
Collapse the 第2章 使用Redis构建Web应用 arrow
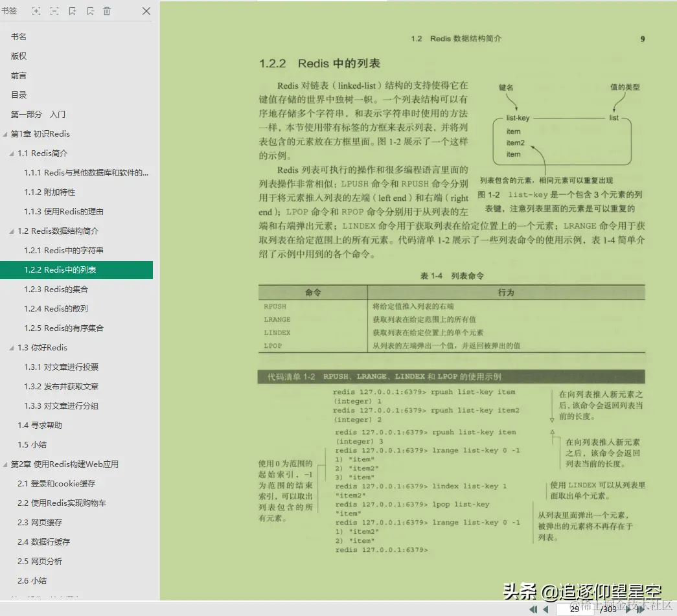point(5,464)
